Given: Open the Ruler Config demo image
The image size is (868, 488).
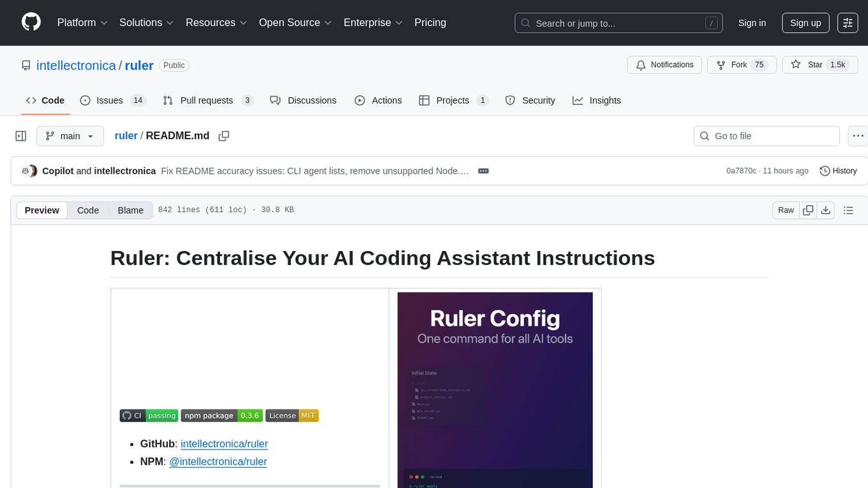Looking at the screenshot, I should (495, 390).
